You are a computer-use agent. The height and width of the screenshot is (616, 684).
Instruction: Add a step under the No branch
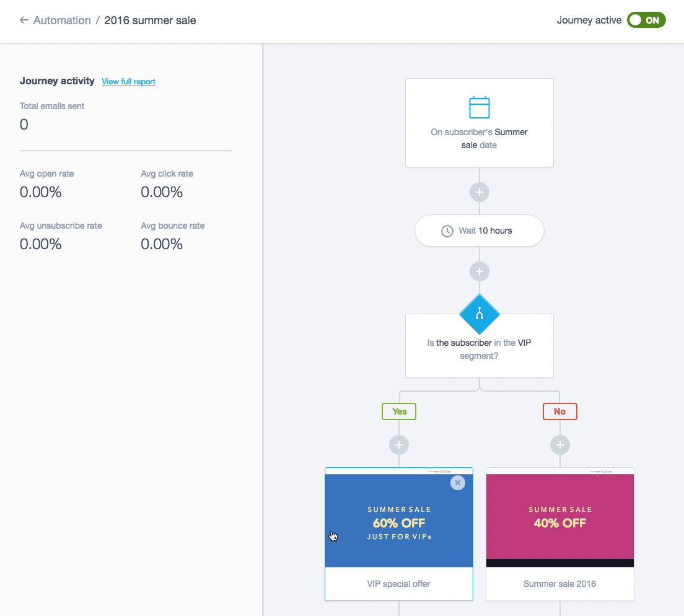click(x=559, y=445)
